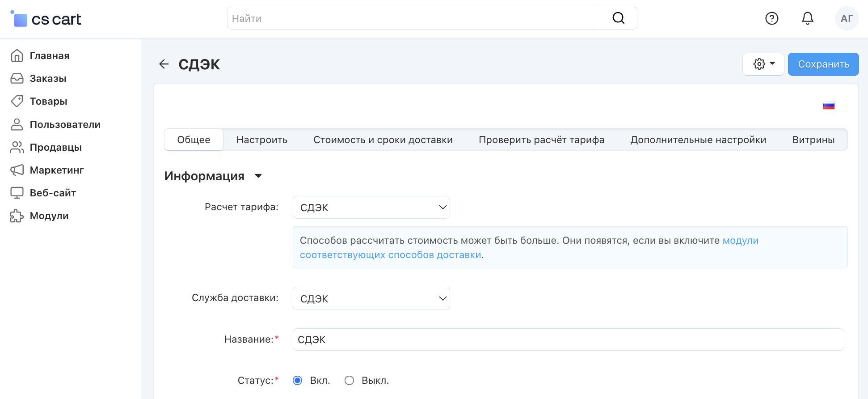Click the Сохранить button
Screen dimensions: 868x399
pos(823,64)
